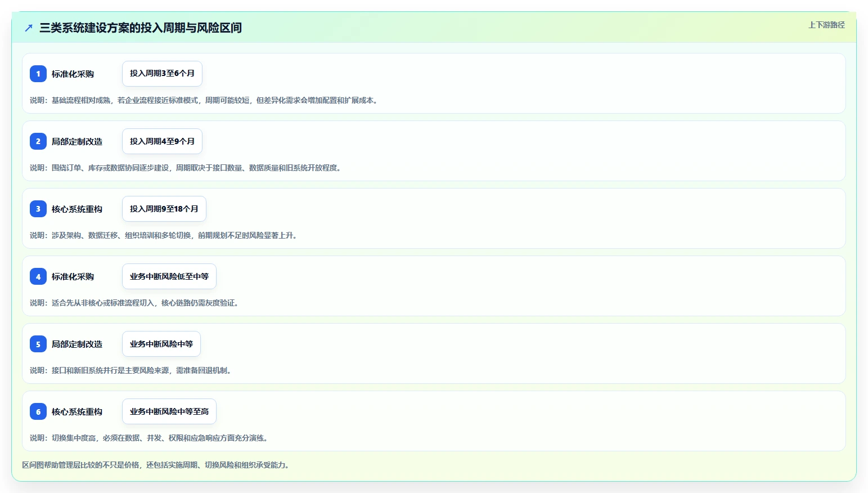Click the description starting 接口和新旧系统并行
The width and height of the screenshot is (868, 493).
coord(132,370)
